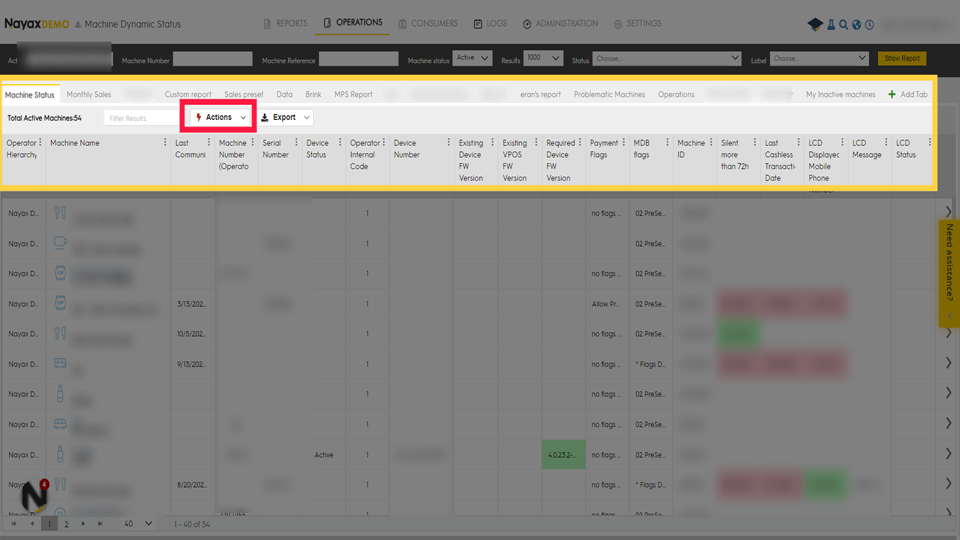
Task: Open column menu for Operator Hierarchy
Action: (40, 142)
